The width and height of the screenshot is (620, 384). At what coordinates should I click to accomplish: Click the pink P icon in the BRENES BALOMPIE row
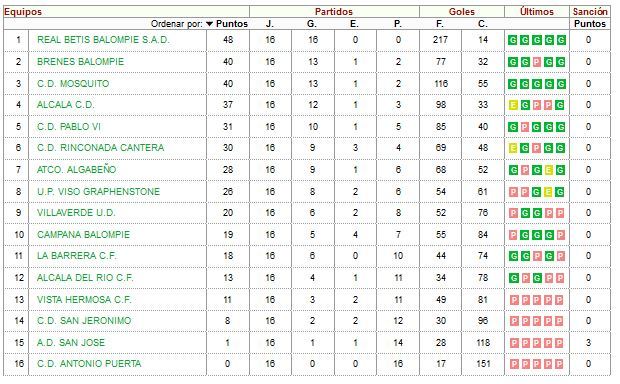click(x=537, y=62)
